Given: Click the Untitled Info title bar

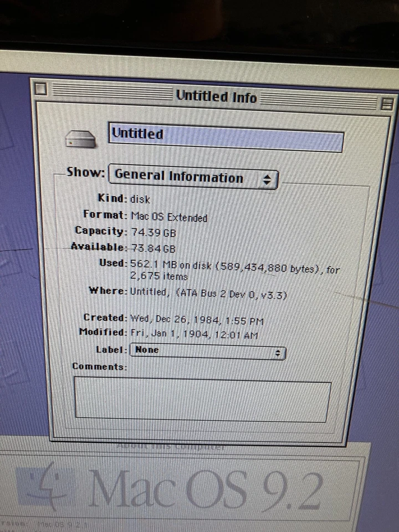Looking at the screenshot, I should (x=217, y=96).
